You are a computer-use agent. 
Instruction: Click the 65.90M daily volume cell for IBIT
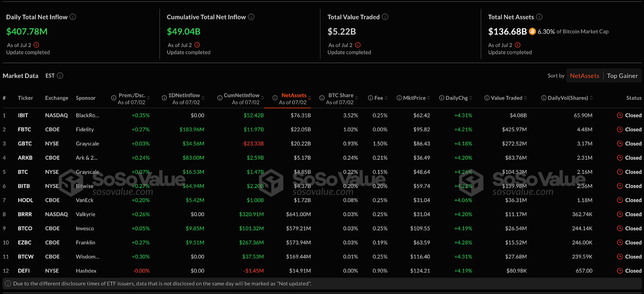point(583,115)
